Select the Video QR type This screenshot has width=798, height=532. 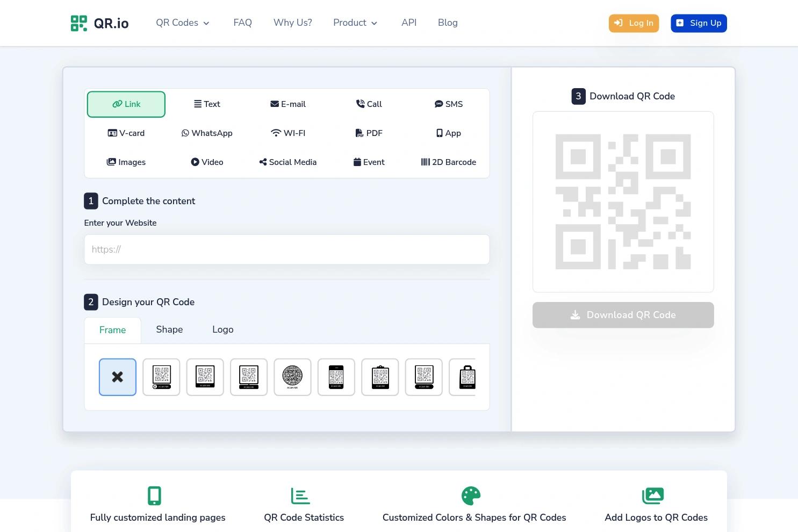pyautogui.click(x=207, y=162)
